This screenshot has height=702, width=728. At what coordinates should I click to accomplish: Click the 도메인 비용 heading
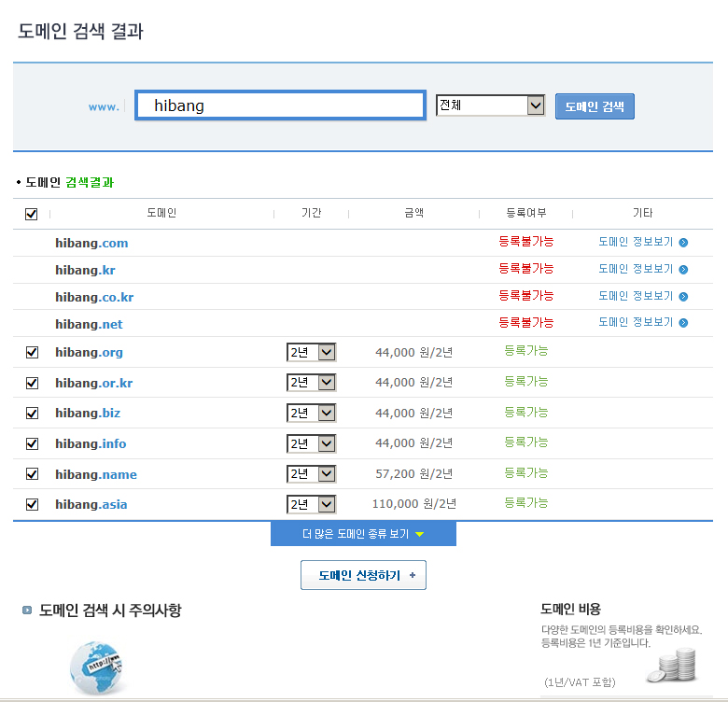pos(570,610)
